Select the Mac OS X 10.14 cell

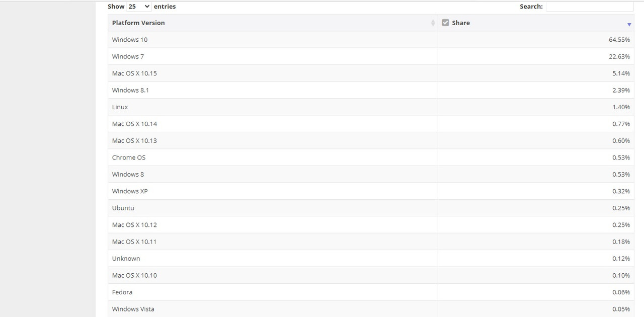click(x=273, y=124)
